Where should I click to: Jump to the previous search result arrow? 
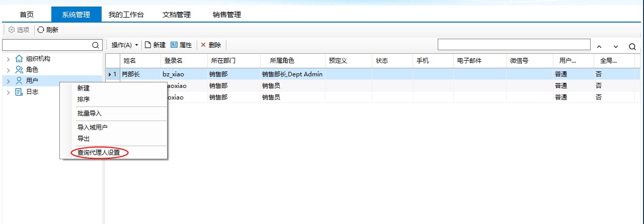[599, 47]
